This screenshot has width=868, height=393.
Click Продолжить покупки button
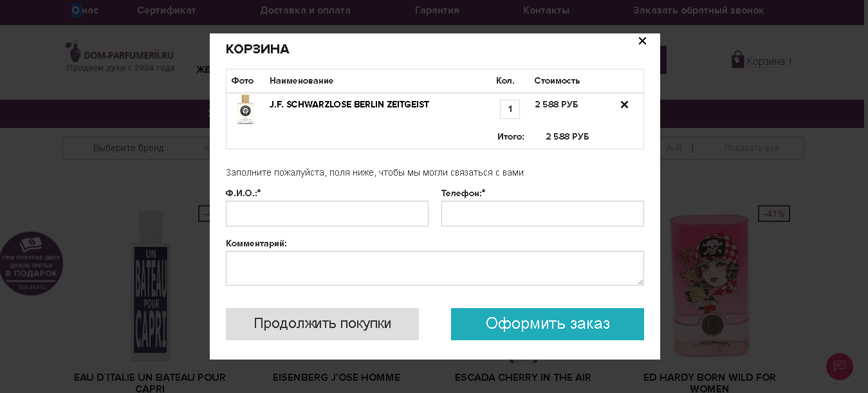pos(322,324)
